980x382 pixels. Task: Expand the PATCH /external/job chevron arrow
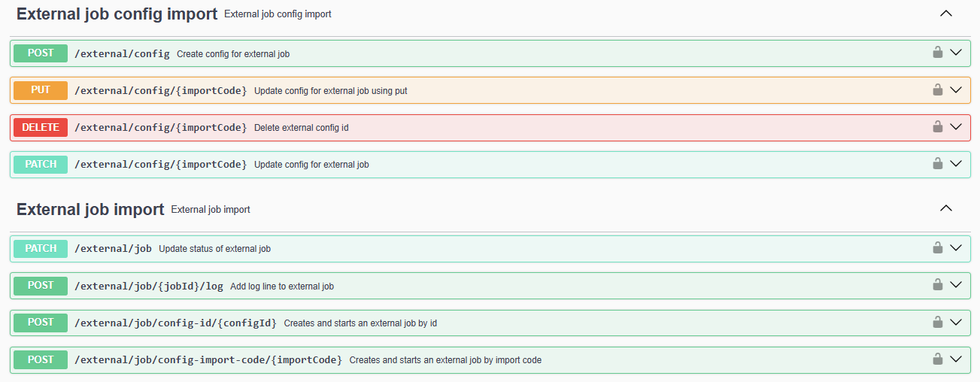click(956, 247)
